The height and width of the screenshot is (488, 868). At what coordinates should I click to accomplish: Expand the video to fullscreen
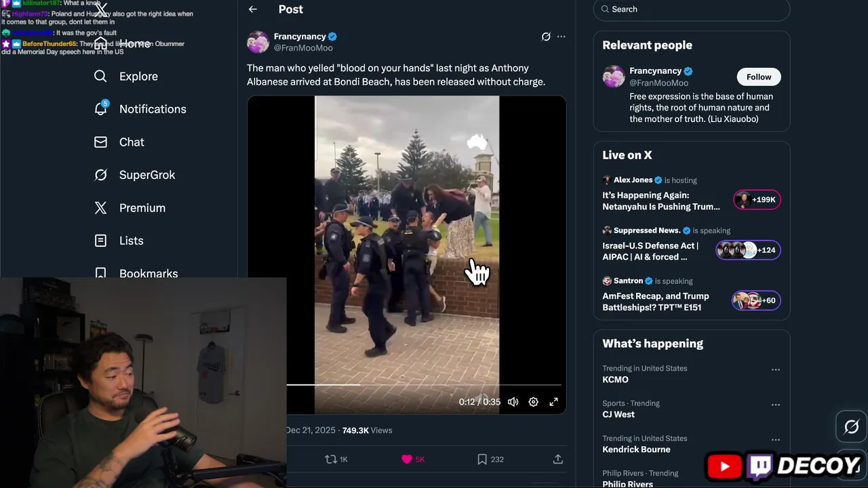(x=553, y=402)
